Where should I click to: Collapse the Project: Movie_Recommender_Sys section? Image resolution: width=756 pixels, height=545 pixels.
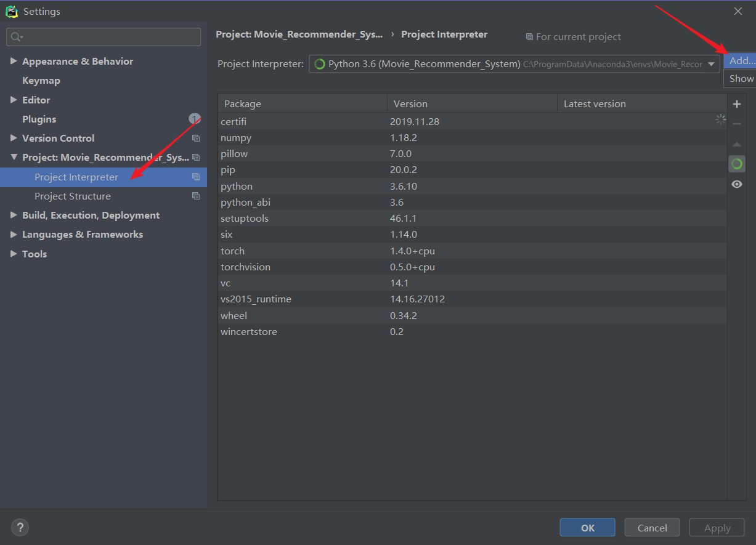point(14,158)
